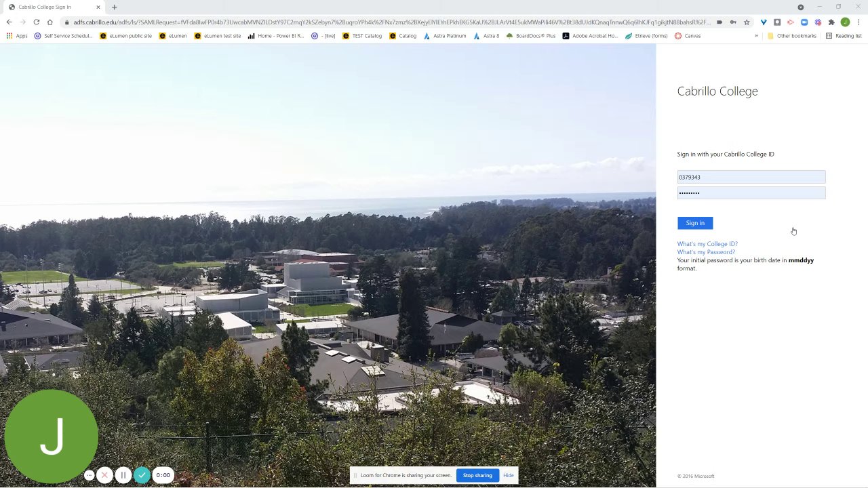Open the Canvas bookmark
This screenshot has width=868, height=488.
click(x=688, y=36)
